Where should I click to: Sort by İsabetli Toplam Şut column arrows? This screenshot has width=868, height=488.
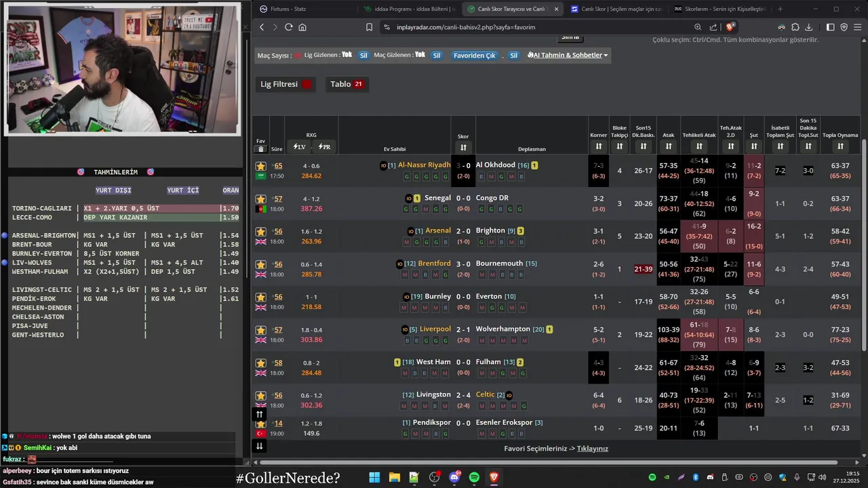click(781, 146)
